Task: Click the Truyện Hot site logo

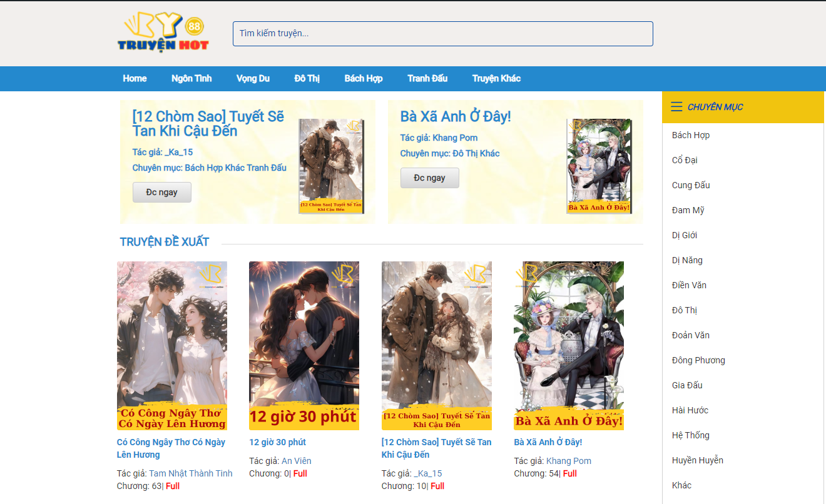Action: (x=163, y=33)
